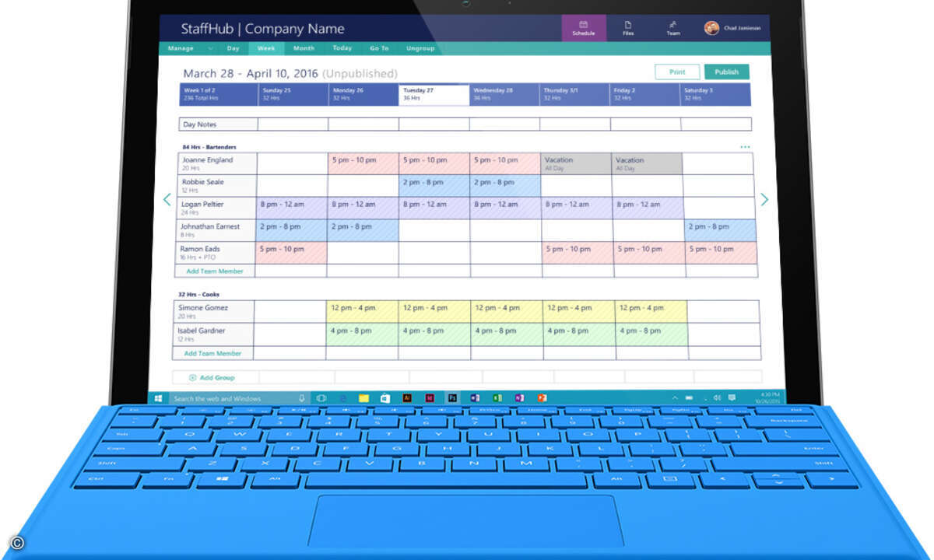This screenshot has height=560, width=934.
Task: Open the Files section
Action: [x=628, y=28]
